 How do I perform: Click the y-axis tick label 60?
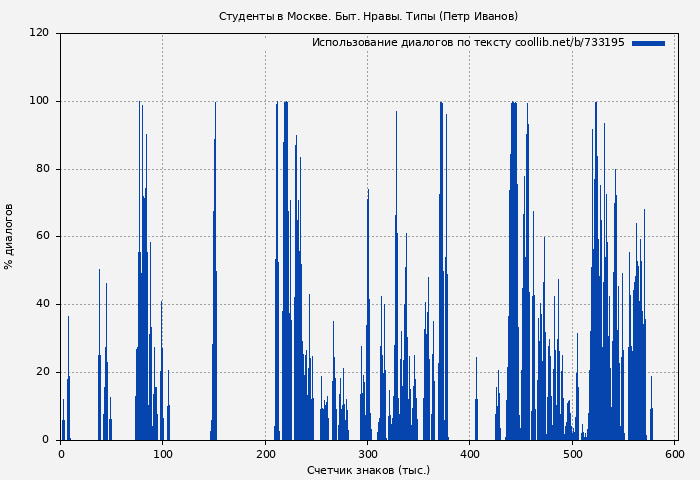click(42, 237)
